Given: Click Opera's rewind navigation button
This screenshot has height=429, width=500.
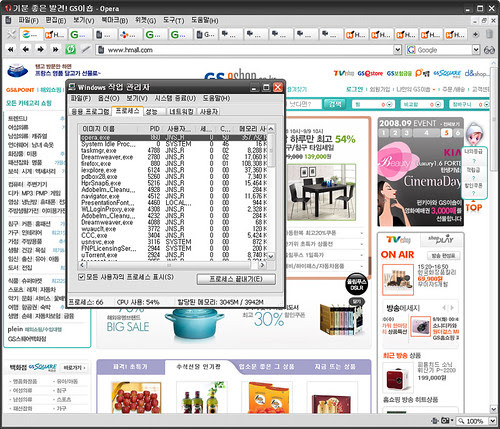Looking at the screenshot, I should [11, 50].
